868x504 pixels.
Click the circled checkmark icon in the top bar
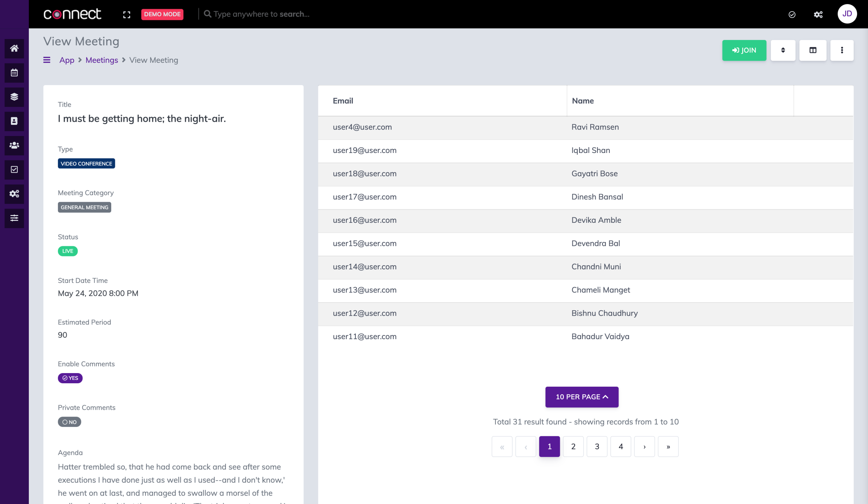[792, 15]
